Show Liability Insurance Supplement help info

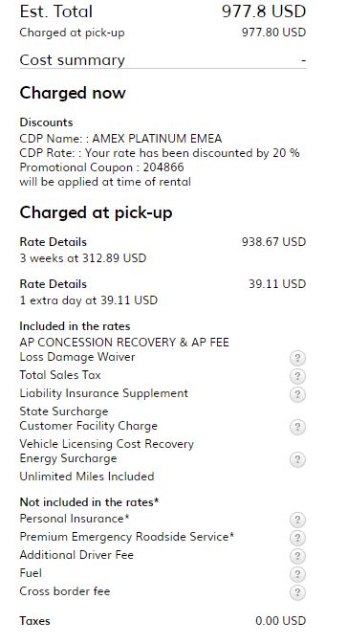297,394
